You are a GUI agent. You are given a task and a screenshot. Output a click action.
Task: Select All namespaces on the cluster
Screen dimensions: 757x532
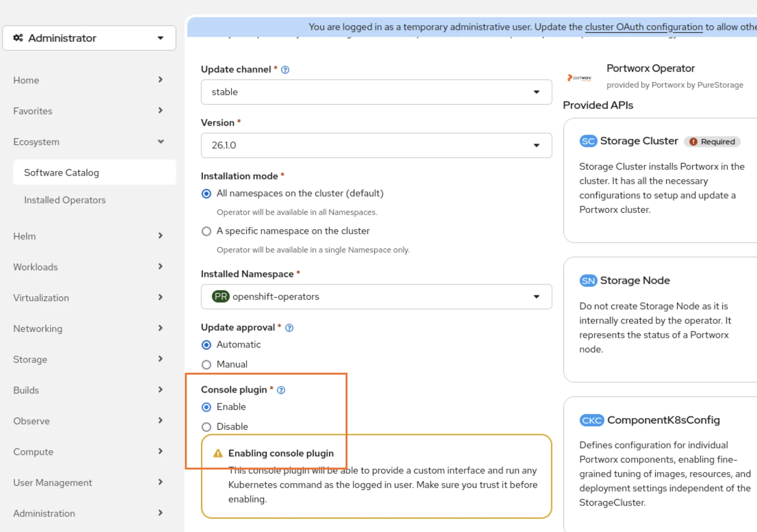pos(206,194)
